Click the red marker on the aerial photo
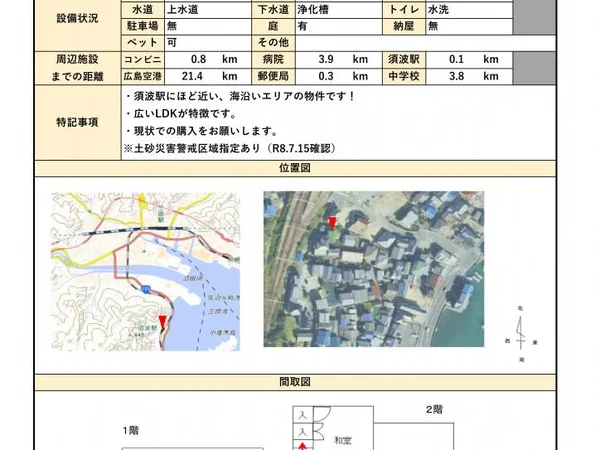Screen dimensions: 600x450 333,223
